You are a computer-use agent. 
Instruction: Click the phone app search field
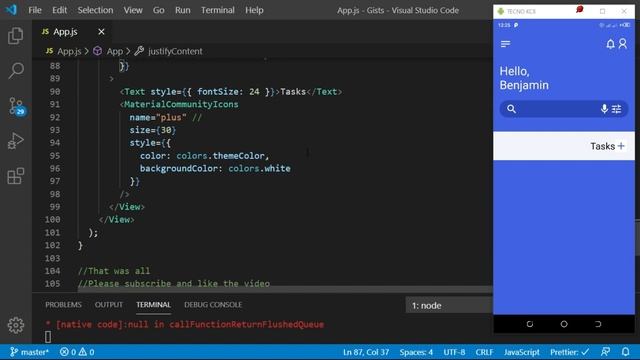564,109
